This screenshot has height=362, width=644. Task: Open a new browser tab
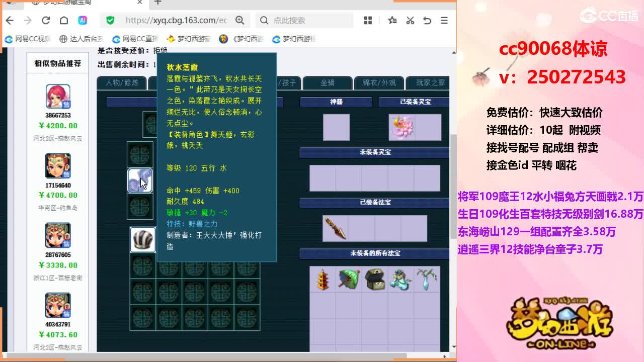(x=158, y=3)
